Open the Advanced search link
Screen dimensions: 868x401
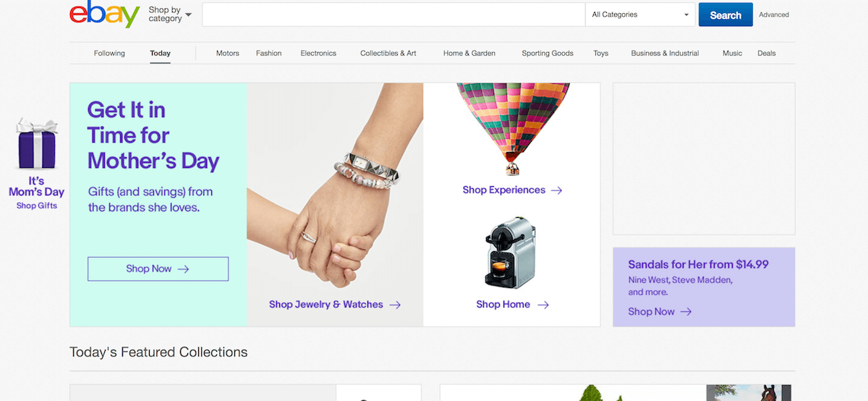(774, 14)
